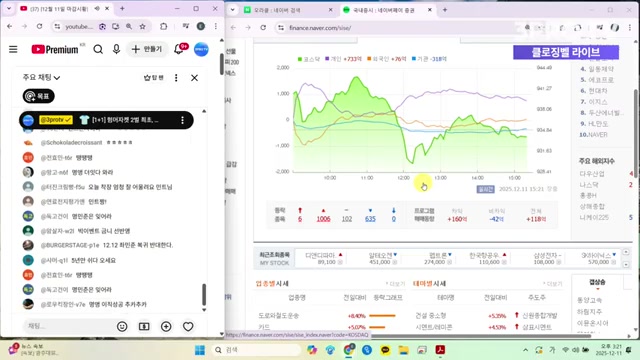Click the heart reaction icon
640x360 pixels.
coord(188,326)
